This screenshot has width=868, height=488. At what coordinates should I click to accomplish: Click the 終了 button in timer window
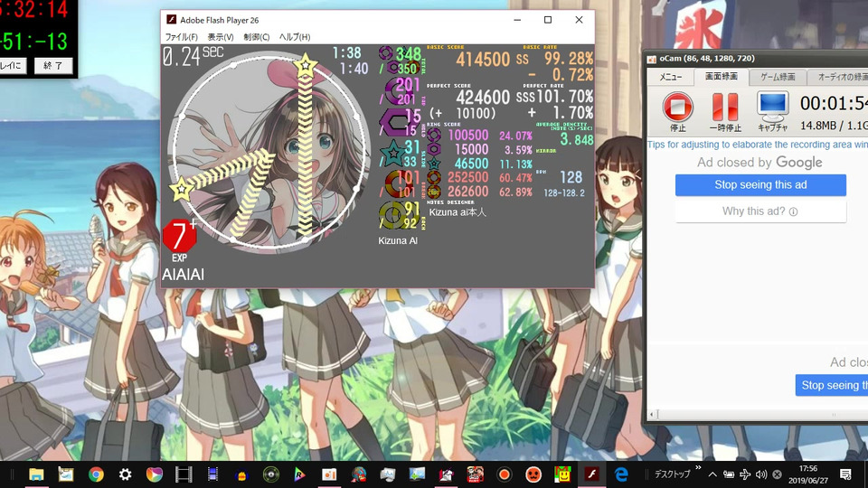click(53, 66)
